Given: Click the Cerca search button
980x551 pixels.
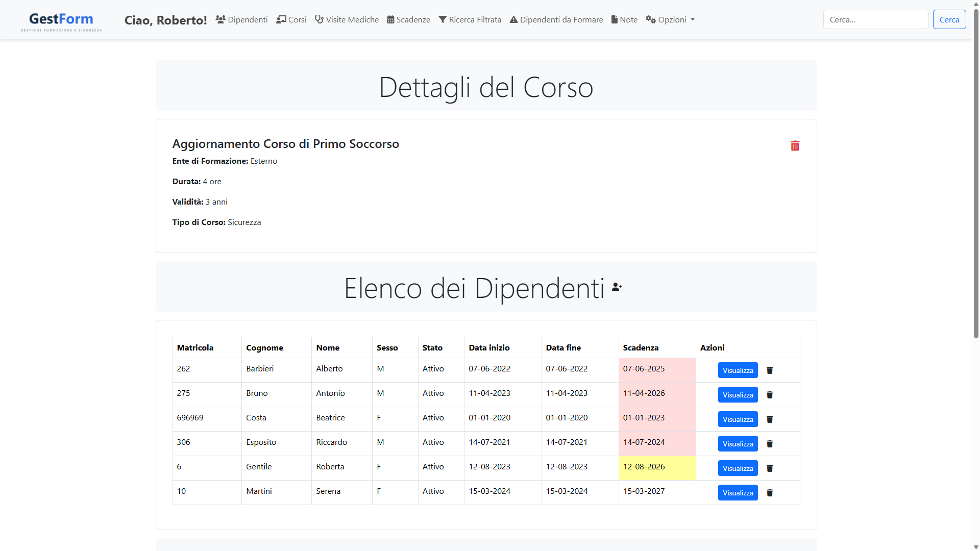Looking at the screenshot, I should coord(949,19).
